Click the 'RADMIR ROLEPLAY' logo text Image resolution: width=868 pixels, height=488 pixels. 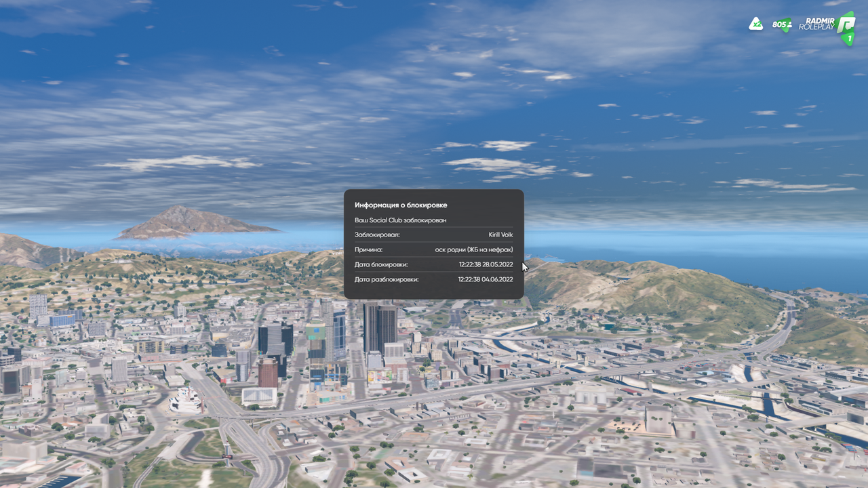click(x=816, y=24)
